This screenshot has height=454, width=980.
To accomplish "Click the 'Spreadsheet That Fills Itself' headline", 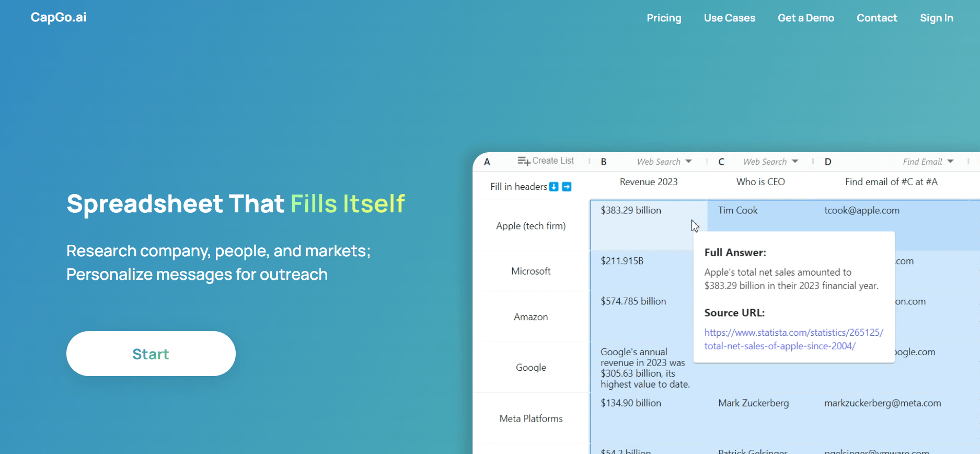I will click(236, 203).
